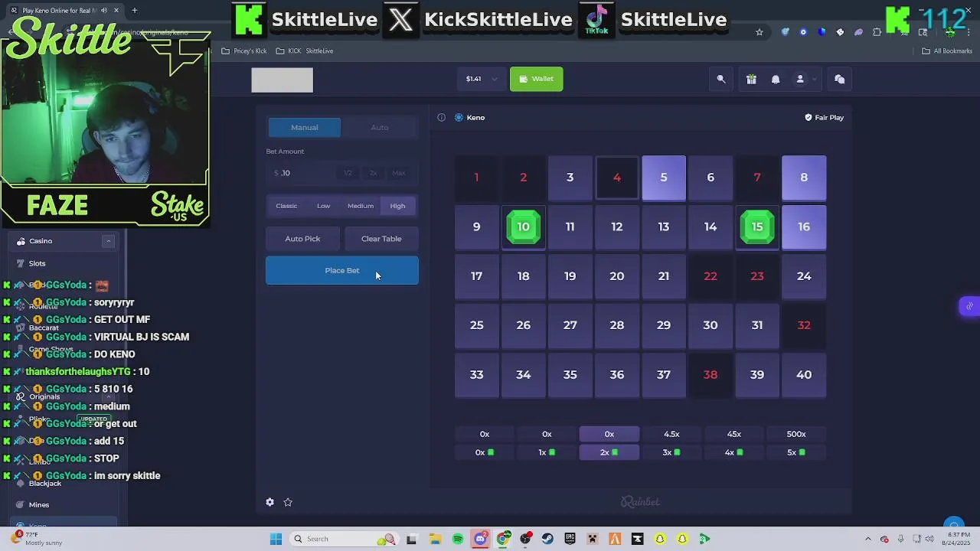The height and width of the screenshot is (551, 980).
Task: Open Slots in casino sidebar
Action: click(x=37, y=263)
